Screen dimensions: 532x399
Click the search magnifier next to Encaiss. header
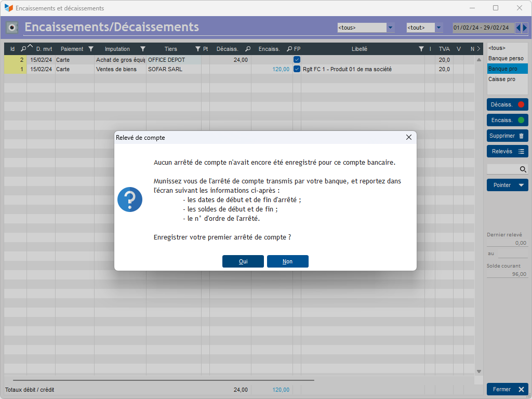coord(289,49)
